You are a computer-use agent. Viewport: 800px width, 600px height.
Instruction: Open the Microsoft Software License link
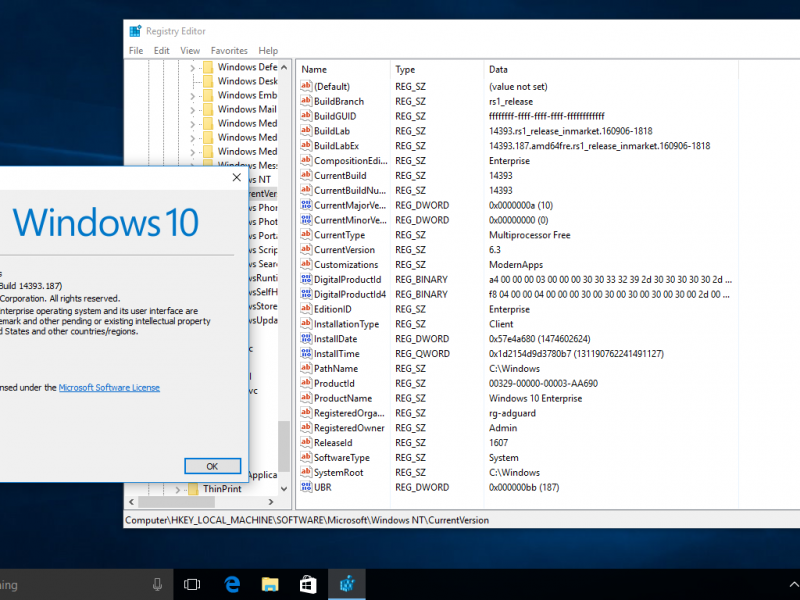pos(109,388)
